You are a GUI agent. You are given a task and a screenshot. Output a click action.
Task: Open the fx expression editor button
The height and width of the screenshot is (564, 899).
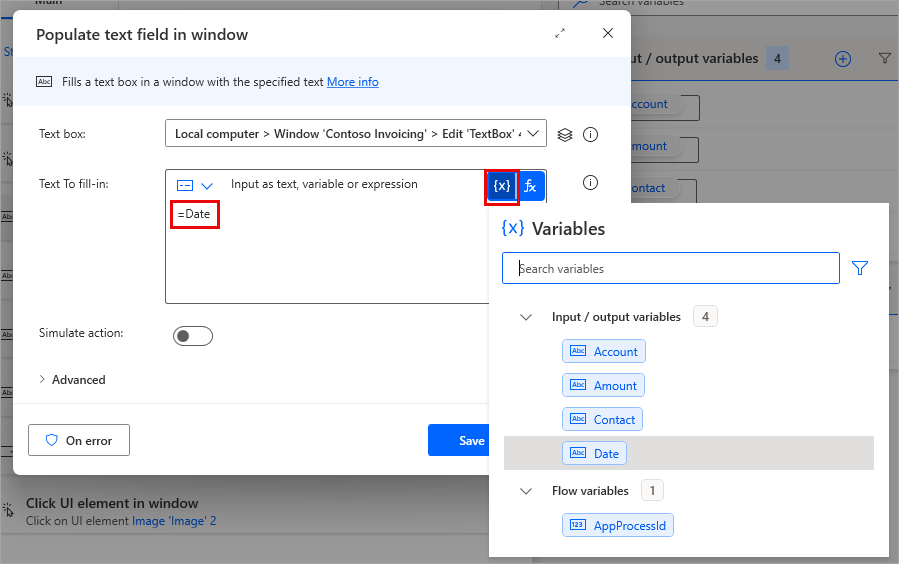click(531, 186)
